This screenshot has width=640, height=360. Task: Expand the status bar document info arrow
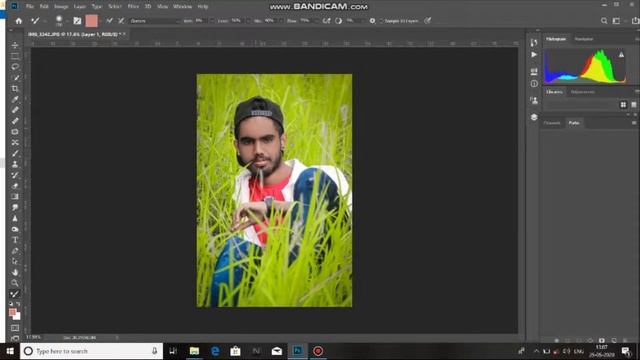[x=118, y=338]
